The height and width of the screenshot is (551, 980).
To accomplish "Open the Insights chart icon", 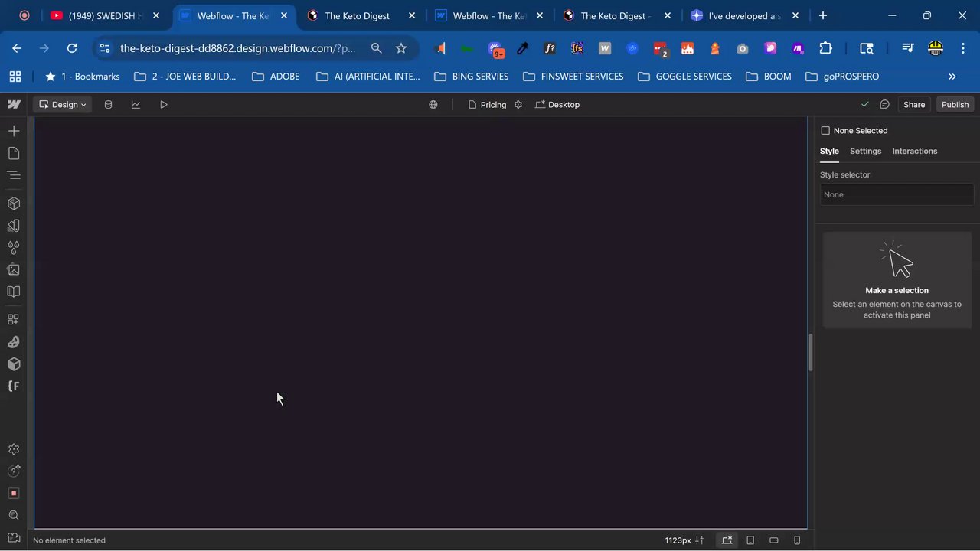I will pos(136,104).
